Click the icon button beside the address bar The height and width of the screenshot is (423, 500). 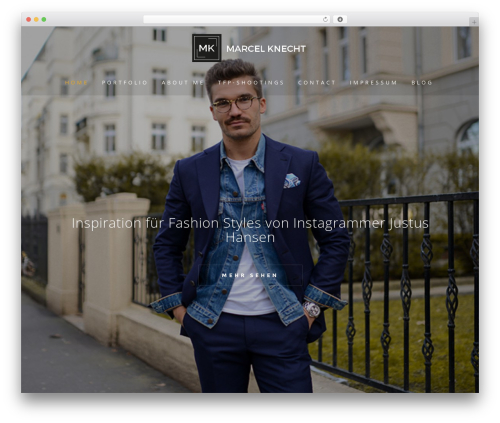[340, 20]
